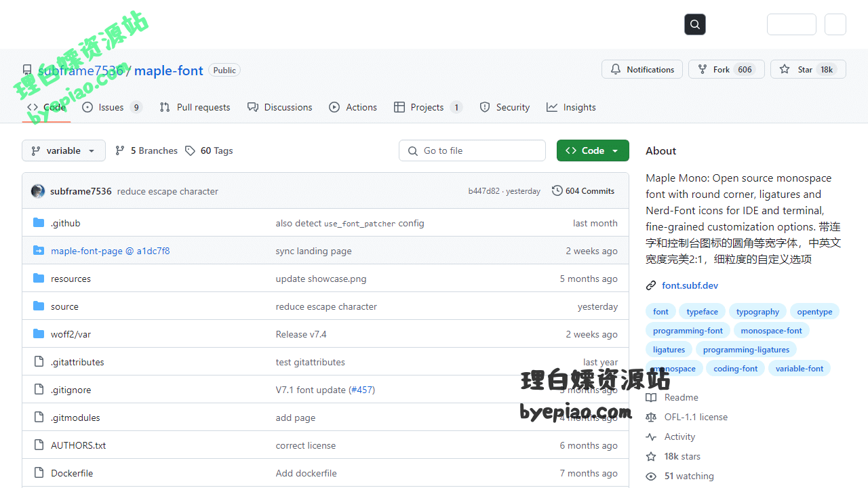Click folder icon next to resources
Screen dimensions: 868x488
(x=39, y=279)
